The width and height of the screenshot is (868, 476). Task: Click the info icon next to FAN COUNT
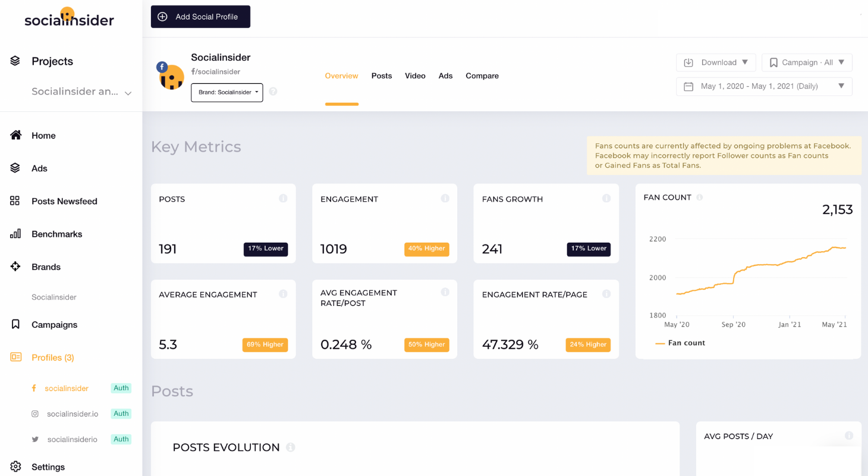click(x=700, y=197)
